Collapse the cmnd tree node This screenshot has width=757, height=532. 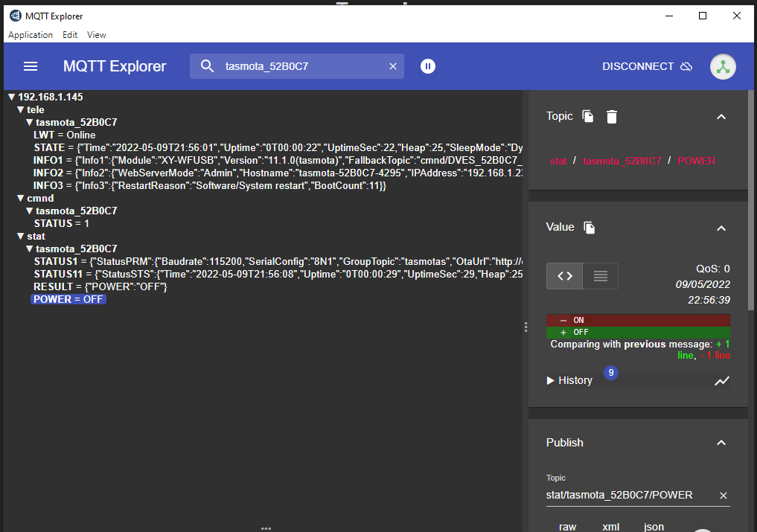coord(20,198)
